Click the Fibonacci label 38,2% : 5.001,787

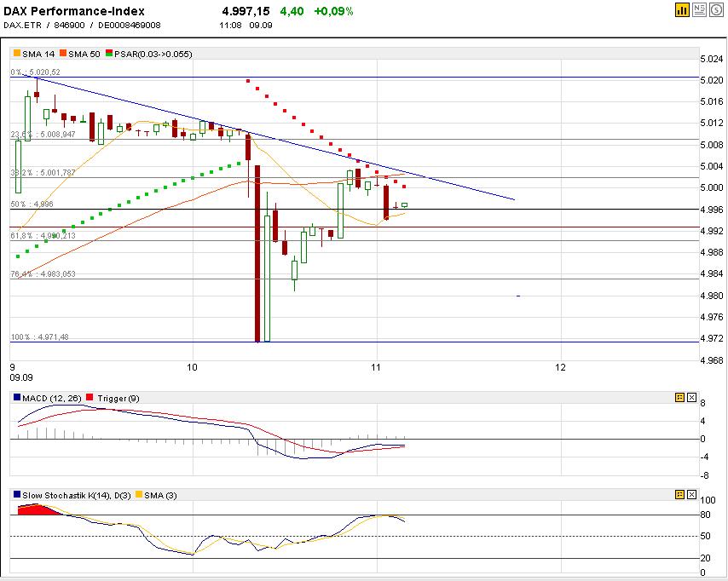pos(43,173)
